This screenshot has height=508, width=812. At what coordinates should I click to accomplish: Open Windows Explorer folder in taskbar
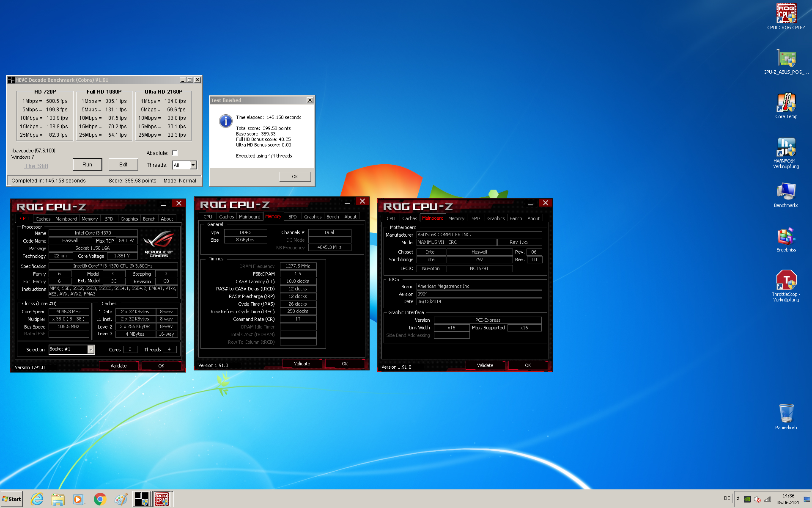(x=58, y=499)
